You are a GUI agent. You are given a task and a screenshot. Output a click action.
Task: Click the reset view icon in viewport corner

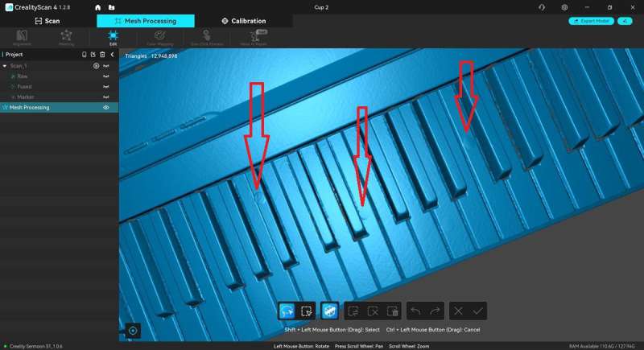click(x=133, y=330)
